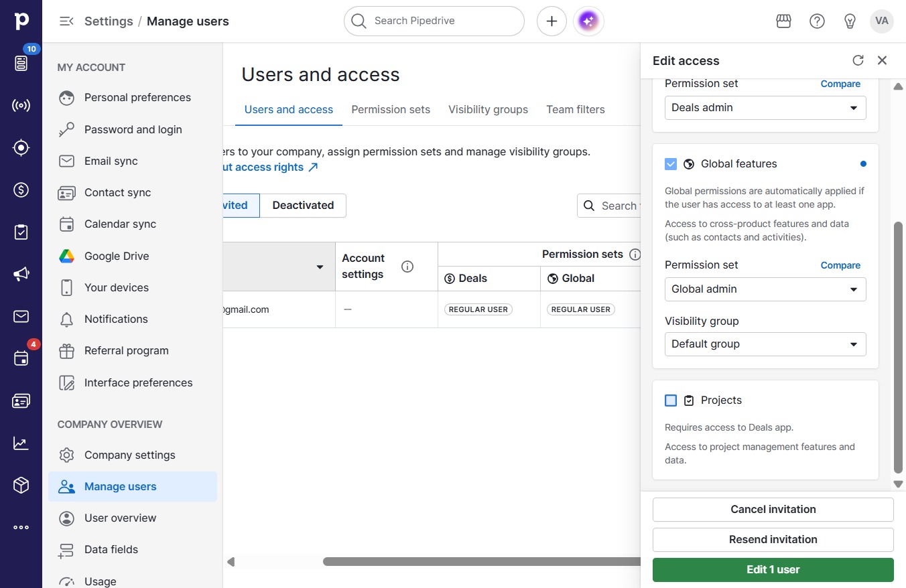The width and height of the screenshot is (906, 588).
Task: Click the quick add plus button
Action: 552,21
